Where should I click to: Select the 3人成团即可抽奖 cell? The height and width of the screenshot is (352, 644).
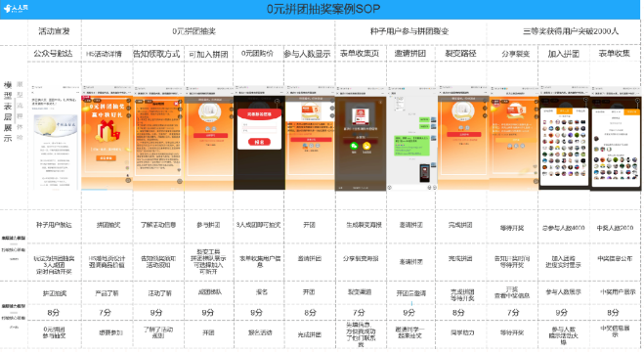pyautogui.click(x=258, y=225)
